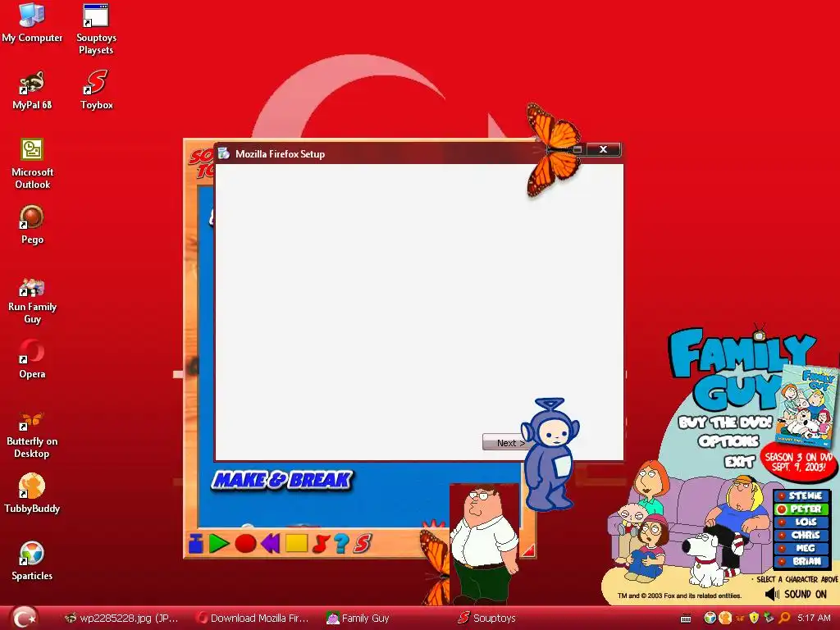Click the yellow stop square in Souptoys
Image resolution: width=840 pixels, height=630 pixels.
[x=296, y=543]
